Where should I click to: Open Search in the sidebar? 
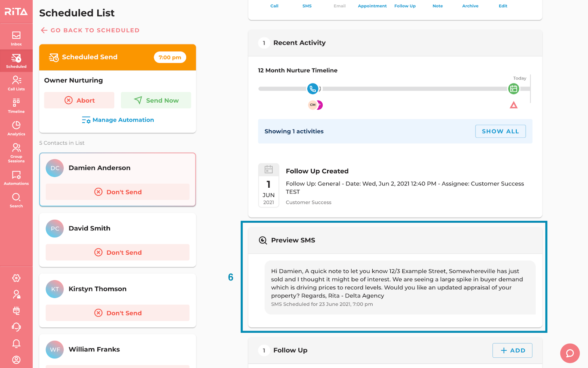pos(16,200)
